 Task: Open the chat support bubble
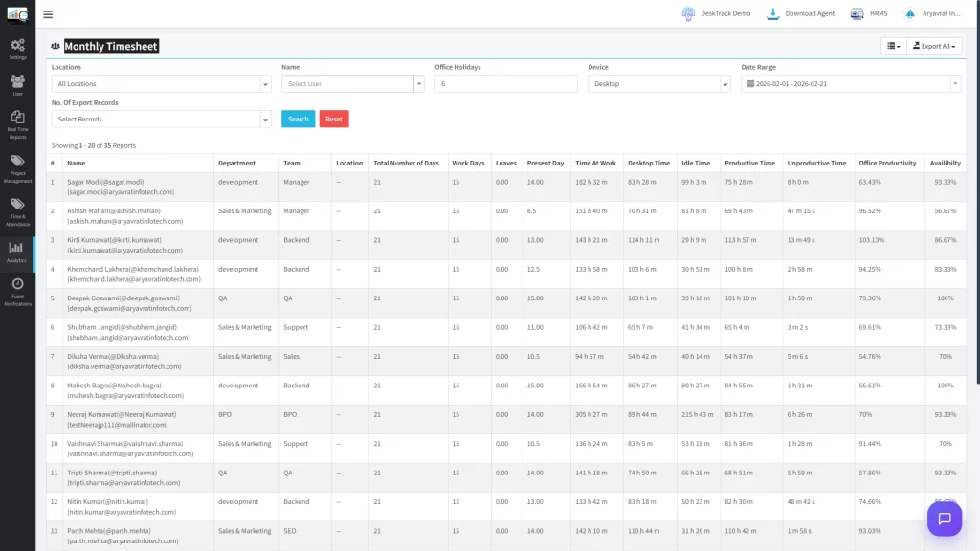(x=944, y=518)
